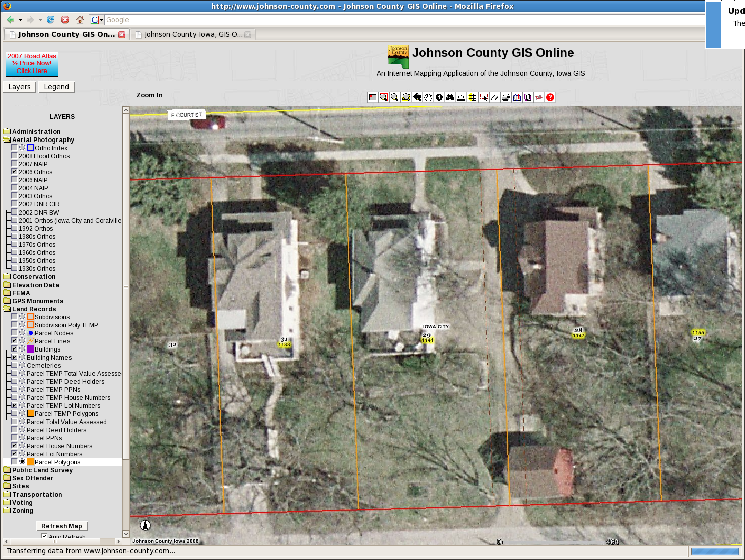Click the Johnson County logo
Image resolution: width=745 pixels, height=560 pixels.
[x=398, y=57]
